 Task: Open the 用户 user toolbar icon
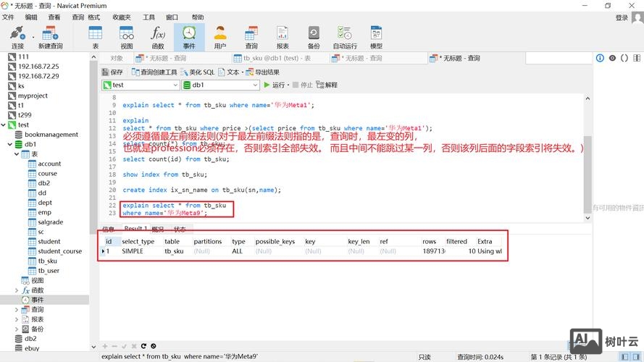[x=220, y=38]
